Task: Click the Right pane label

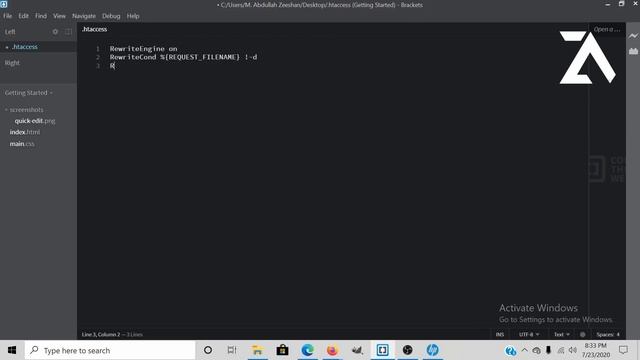Action: coord(12,63)
